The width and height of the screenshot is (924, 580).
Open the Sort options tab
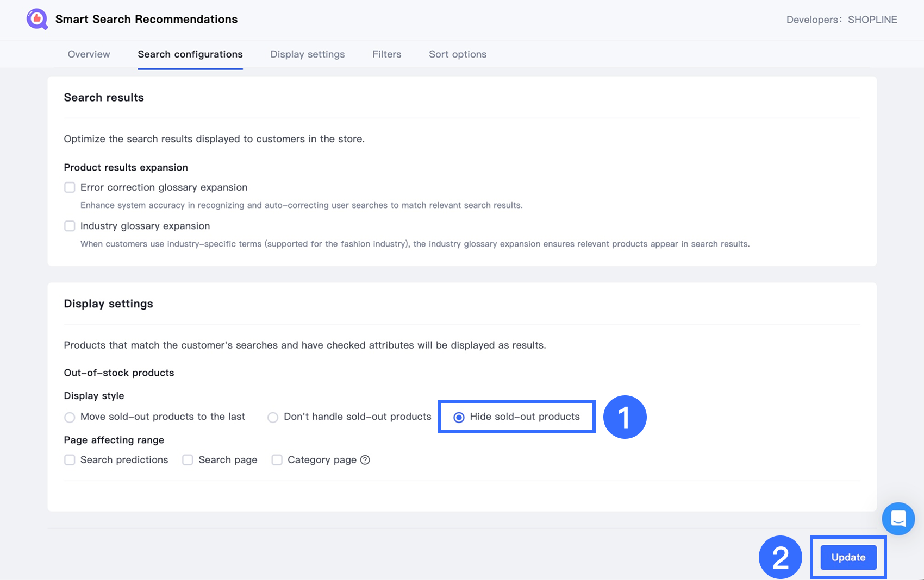coord(458,54)
